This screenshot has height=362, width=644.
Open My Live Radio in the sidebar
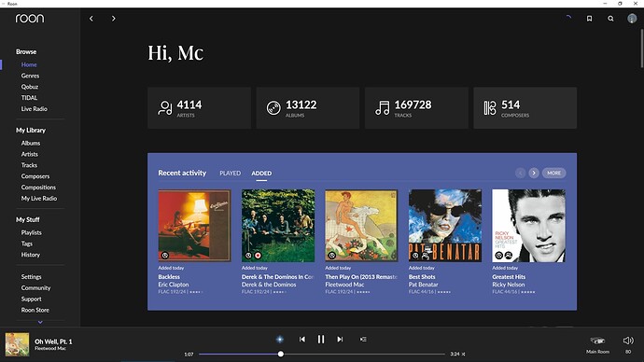pos(39,199)
